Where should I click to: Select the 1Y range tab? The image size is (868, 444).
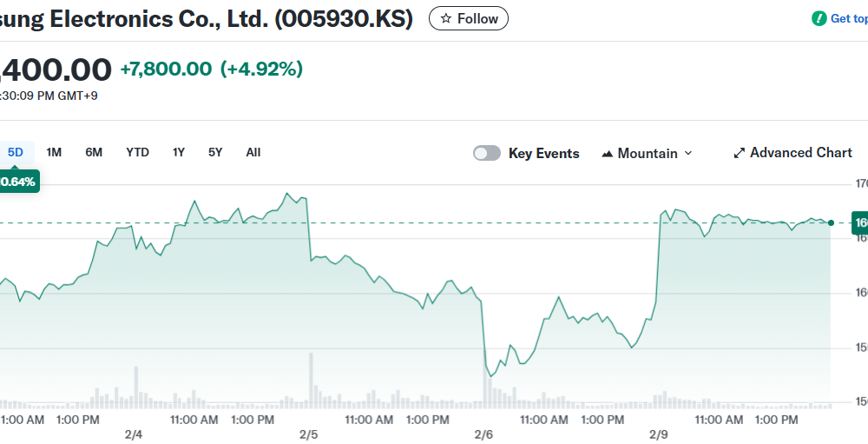[x=178, y=152]
